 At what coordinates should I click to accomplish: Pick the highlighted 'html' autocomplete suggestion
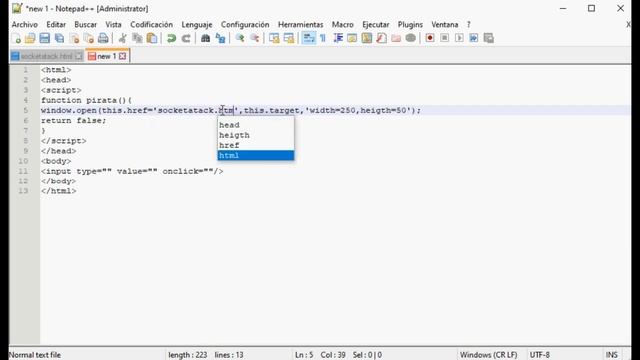point(256,156)
